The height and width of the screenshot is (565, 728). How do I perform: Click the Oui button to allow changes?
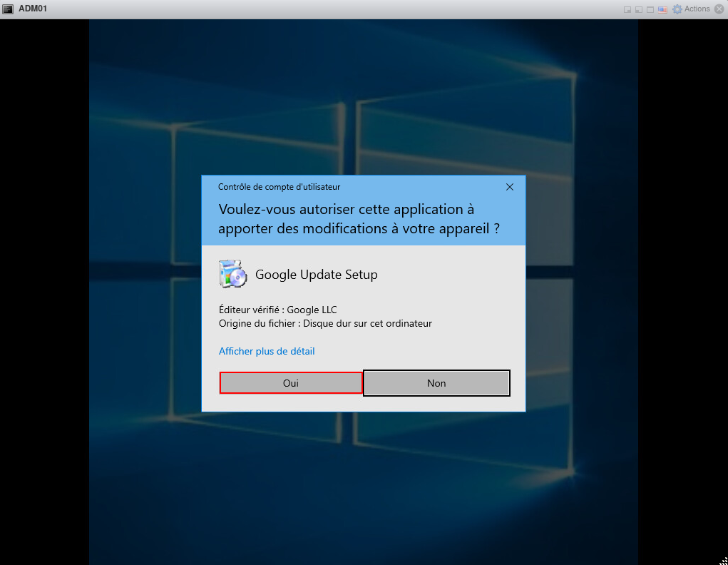click(291, 383)
